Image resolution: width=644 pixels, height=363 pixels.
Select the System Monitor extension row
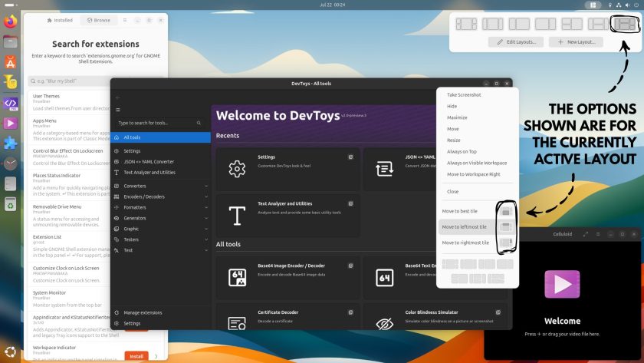pos(69,299)
